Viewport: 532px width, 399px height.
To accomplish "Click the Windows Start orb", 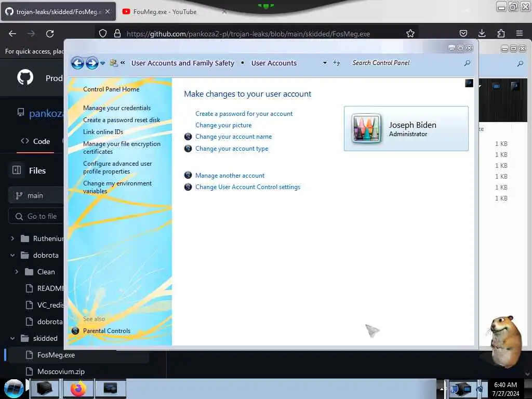I will point(13,389).
